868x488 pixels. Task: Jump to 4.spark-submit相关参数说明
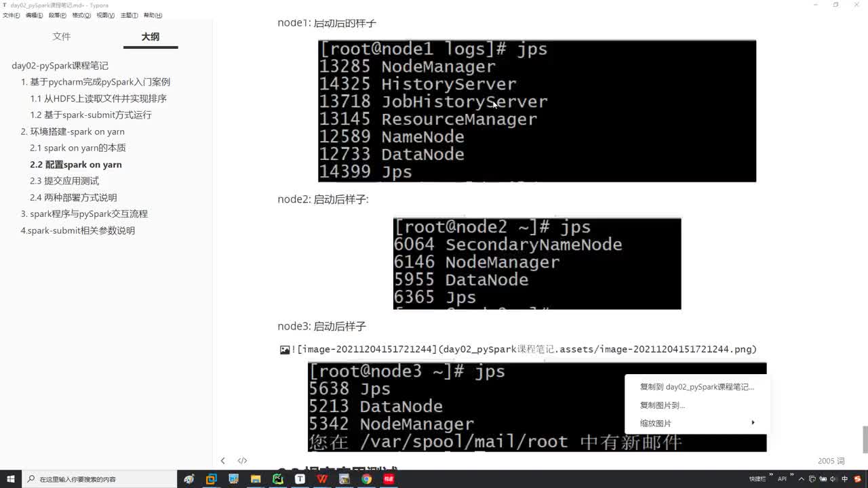pos(78,230)
